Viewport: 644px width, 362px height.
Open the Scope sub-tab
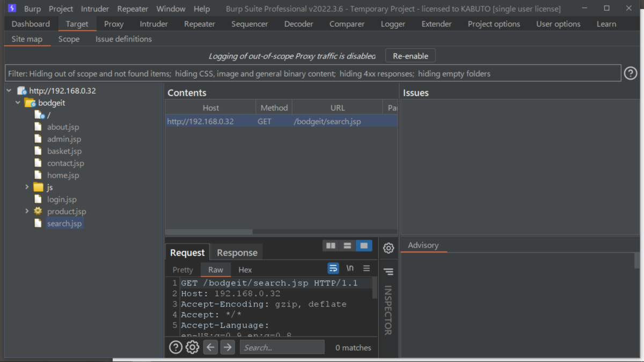69,39
